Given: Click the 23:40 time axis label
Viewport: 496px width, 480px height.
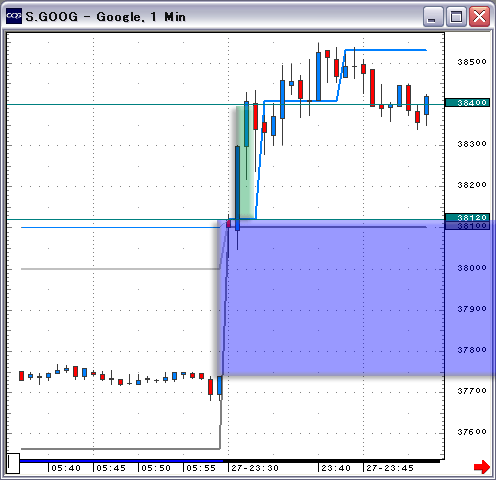Looking at the screenshot, I should [336, 468].
